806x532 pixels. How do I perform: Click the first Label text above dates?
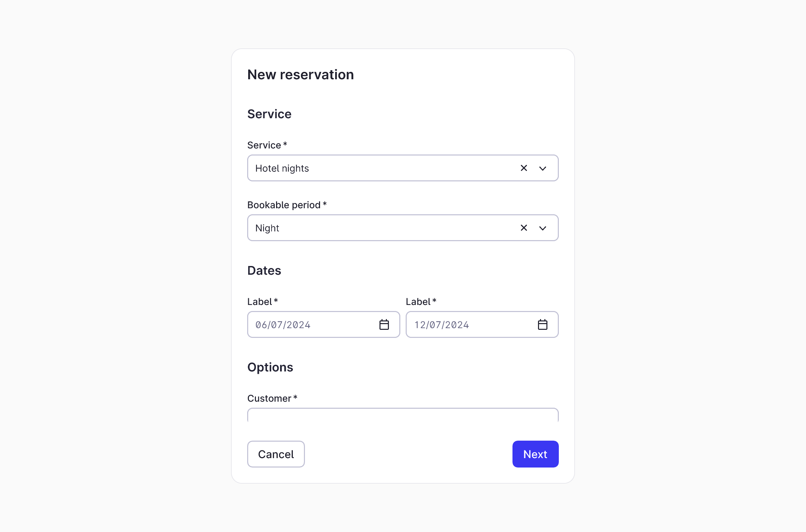tap(262, 301)
